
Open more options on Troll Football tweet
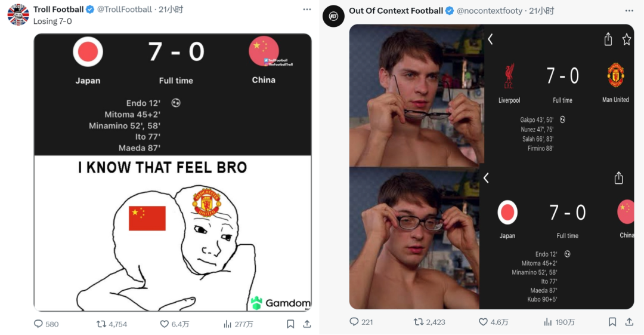tap(306, 10)
